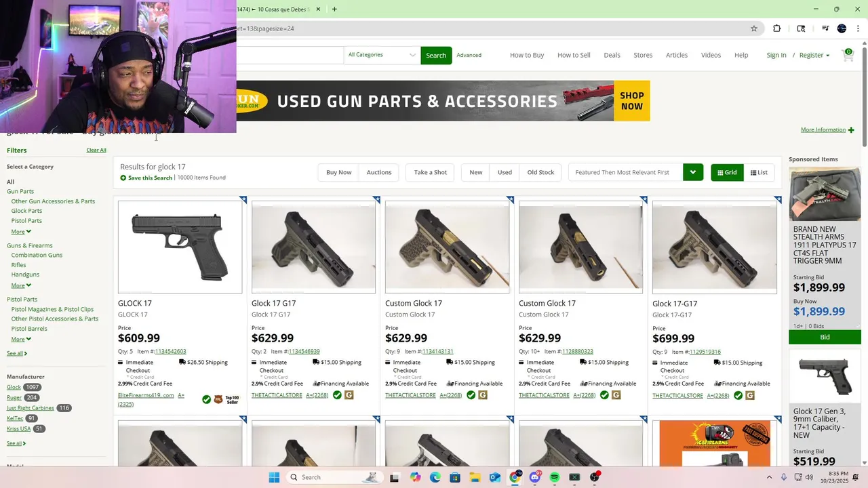The image size is (868, 488).
Task: Expand More under Gun Parts
Action: 21,232
